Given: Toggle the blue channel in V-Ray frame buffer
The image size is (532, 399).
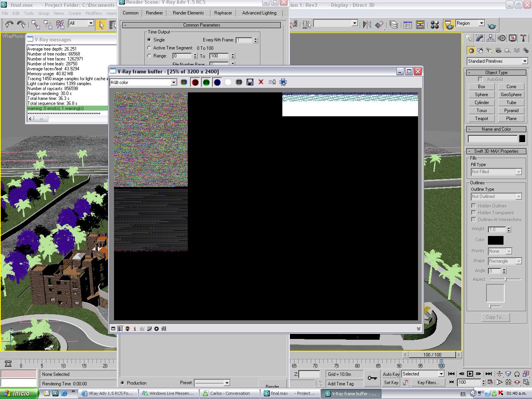Looking at the screenshot, I should click(x=217, y=82).
